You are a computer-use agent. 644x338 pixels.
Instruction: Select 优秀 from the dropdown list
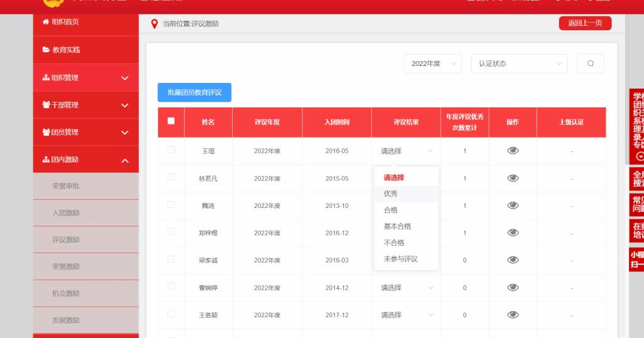tap(391, 194)
